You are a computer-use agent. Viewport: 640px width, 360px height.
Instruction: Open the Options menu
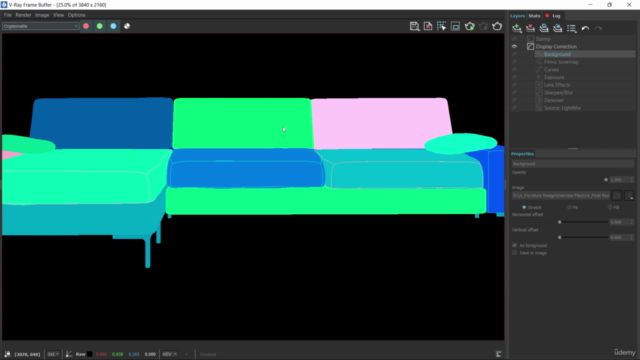click(76, 15)
